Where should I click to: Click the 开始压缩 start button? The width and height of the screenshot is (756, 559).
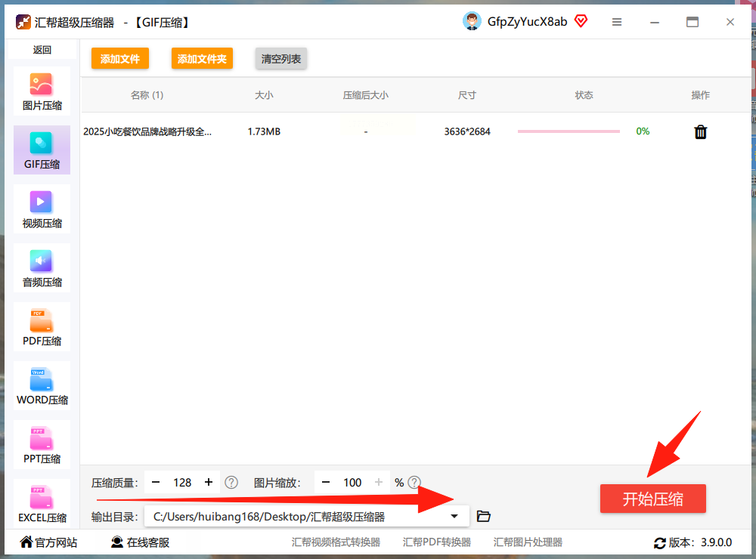[653, 499]
